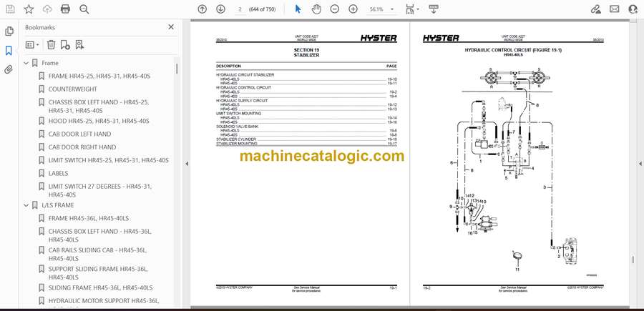This screenshot has width=644, height=311.
Task: Click the STABILIZER MOUNTING contents entry
Action: click(306, 144)
